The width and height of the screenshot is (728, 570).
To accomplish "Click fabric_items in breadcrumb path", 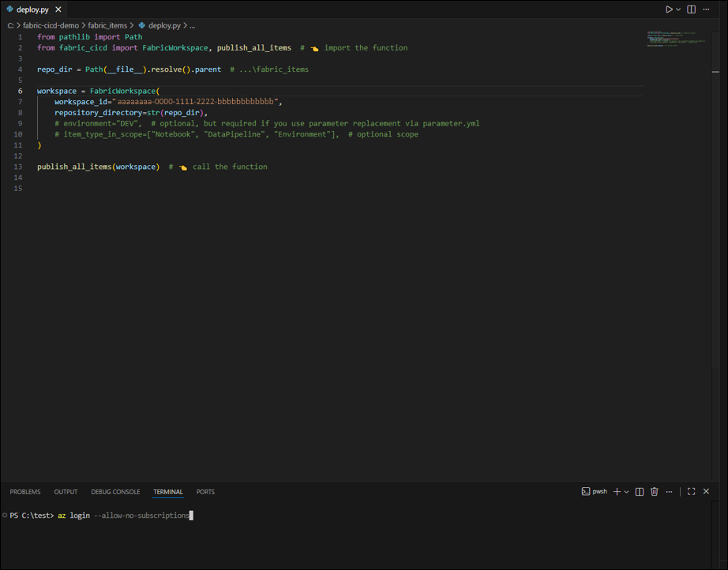I will pyautogui.click(x=107, y=25).
